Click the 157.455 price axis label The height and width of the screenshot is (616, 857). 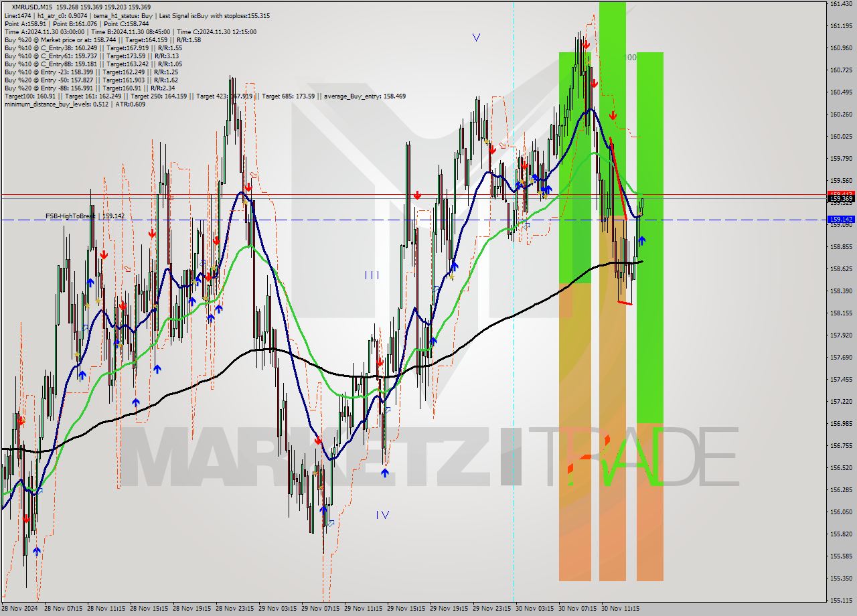pyautogui.click(x=841, y=380)
